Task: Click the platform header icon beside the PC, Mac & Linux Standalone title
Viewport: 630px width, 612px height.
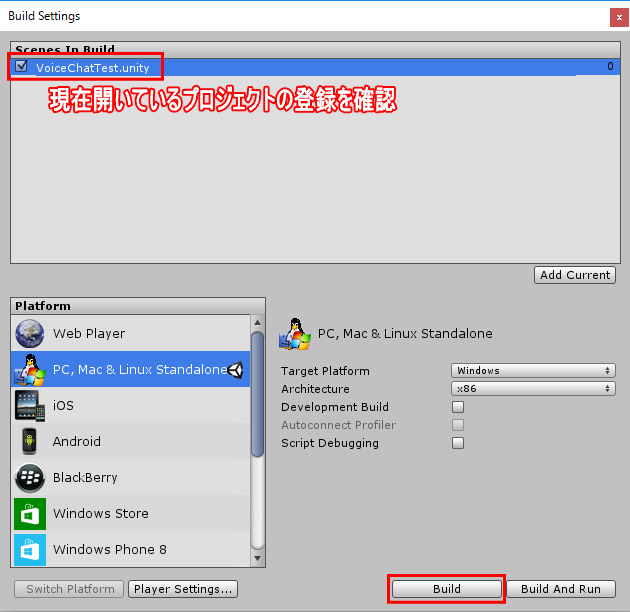Action: (x=295, y=334)
